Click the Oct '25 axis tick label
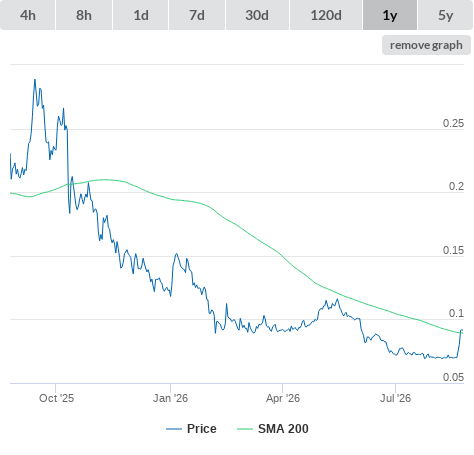The image size is (474, 455). click(56, 398)
